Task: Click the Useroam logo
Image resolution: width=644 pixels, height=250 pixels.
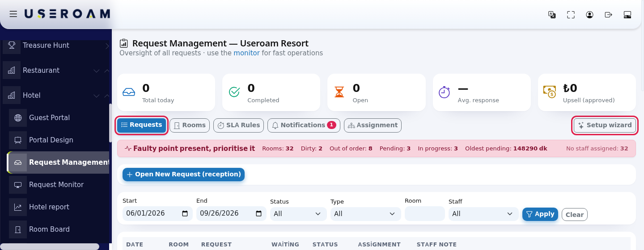Action: click(x=67, y=14)
